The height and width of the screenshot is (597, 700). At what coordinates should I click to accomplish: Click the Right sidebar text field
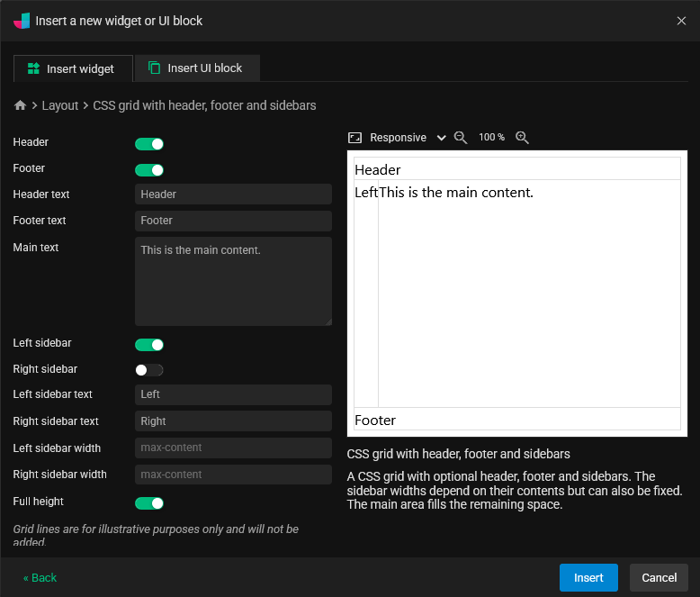click(x=233, y=421)
